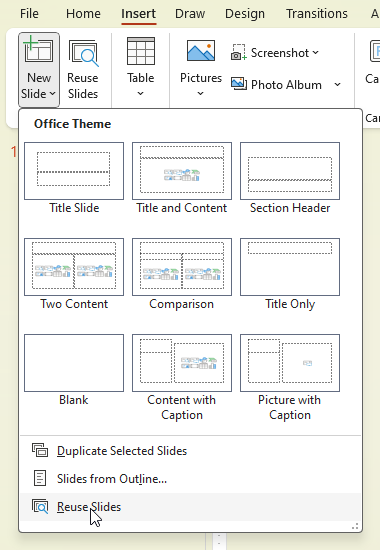This screenshot has width=380, height=550.
Task: Open the Screenshot dropdown arrow
Action: pos(315,53)
